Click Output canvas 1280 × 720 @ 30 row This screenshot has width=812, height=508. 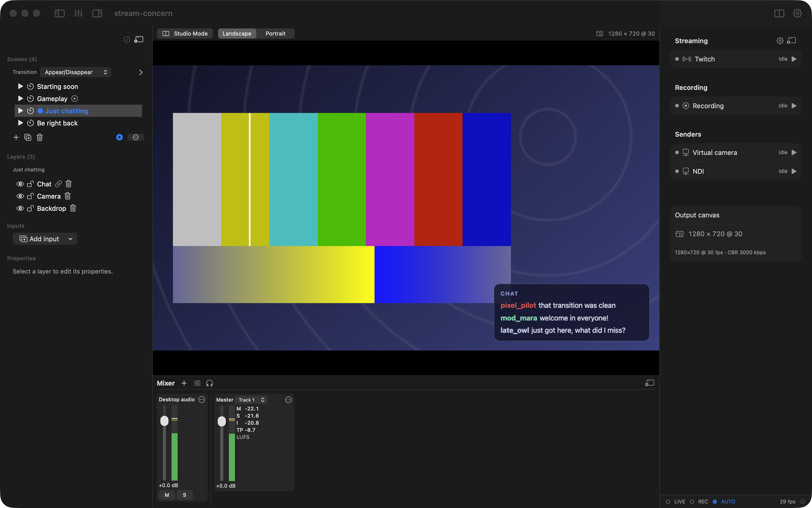point(736,234)
